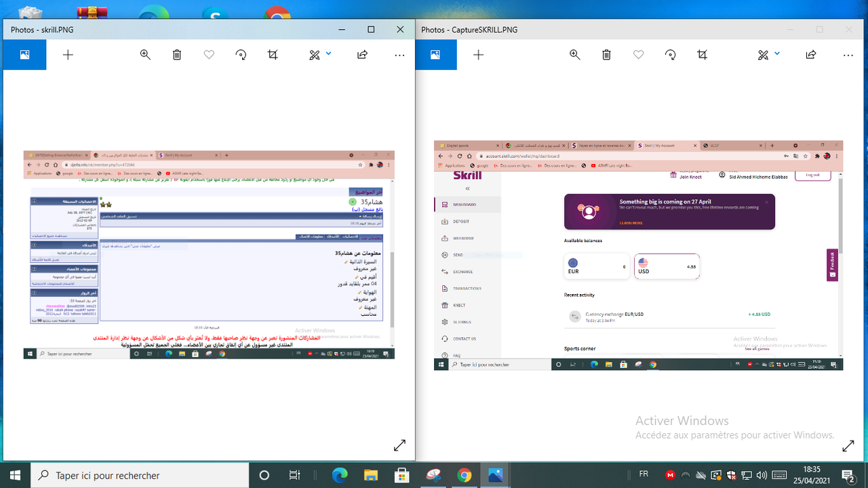Open See more menu in skrill.PNG window
Image resolution: width=868 pixels, height=488 pixels.
pos(399,55)
